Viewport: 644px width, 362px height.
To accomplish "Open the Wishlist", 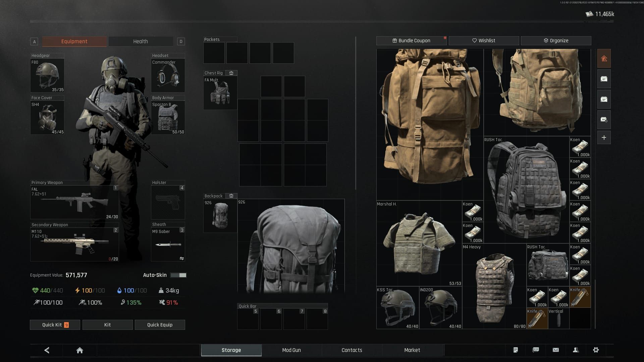I will point(484,40).
